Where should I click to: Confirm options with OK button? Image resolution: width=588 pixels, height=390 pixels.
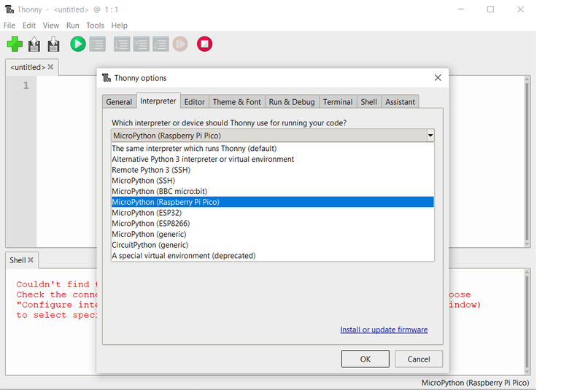pyautogui.click(x=365, y=359)
